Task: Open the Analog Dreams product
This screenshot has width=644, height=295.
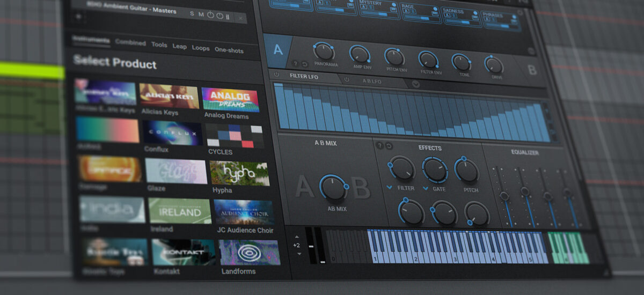Action: click(230, 100)
